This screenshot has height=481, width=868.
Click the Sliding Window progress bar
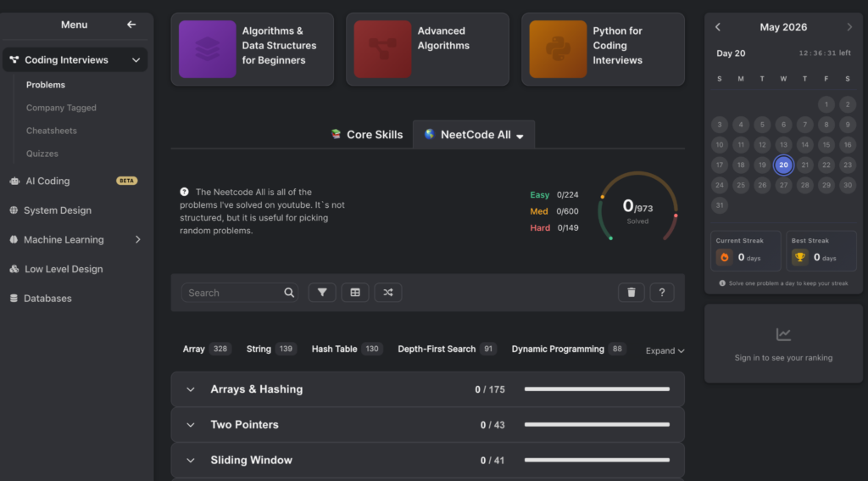click(x=597, y=461)
